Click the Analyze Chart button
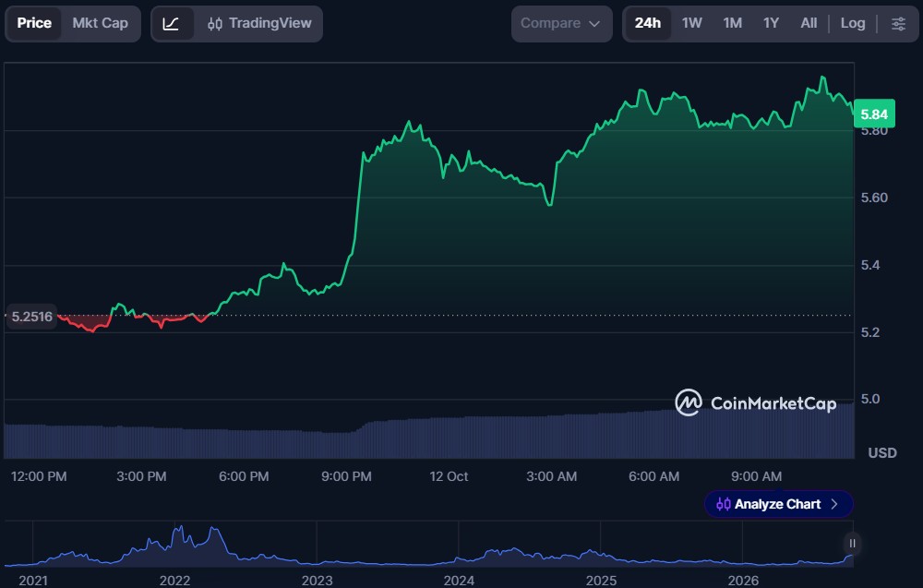 [x=778, y=504]
